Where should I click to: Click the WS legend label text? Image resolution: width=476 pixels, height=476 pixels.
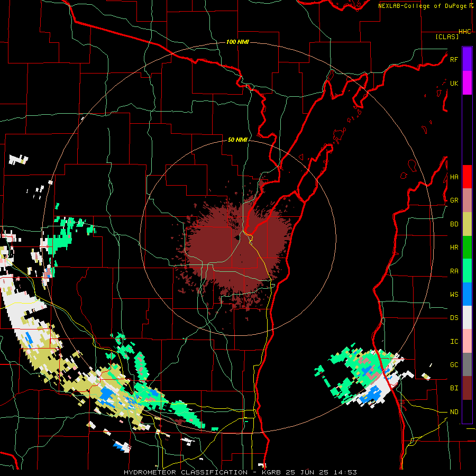454,294
